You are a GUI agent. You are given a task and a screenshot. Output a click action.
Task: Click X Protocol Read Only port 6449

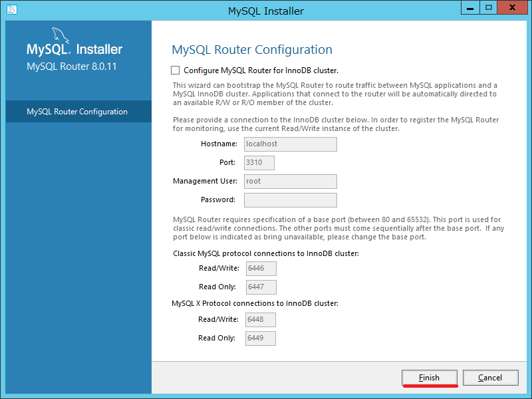pos(261,338)
